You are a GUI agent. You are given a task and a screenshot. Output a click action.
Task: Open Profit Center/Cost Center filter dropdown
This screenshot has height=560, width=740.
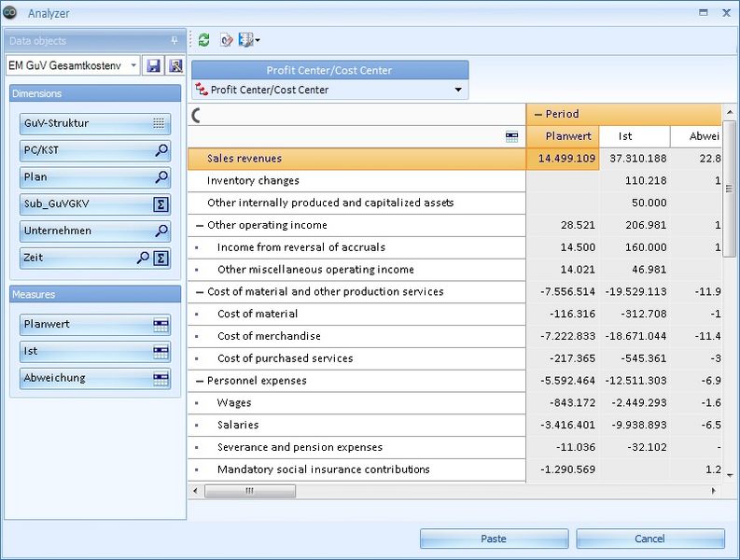click(x=458, y=90)
